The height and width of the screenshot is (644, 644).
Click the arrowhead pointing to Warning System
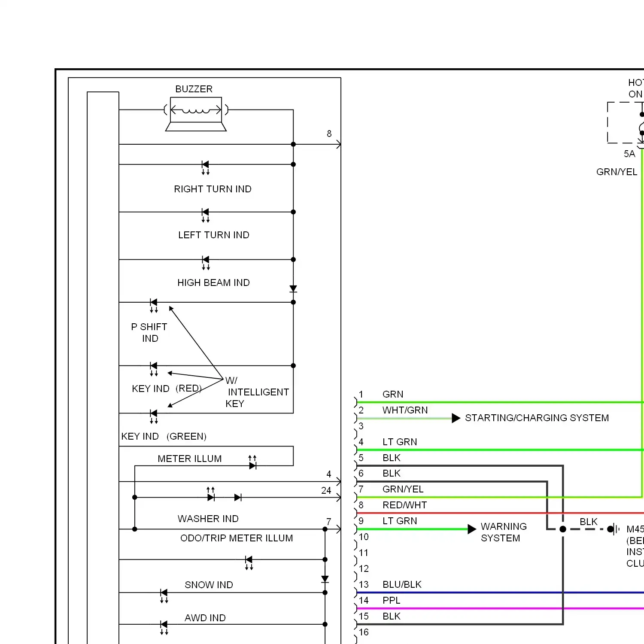(472, 529)
